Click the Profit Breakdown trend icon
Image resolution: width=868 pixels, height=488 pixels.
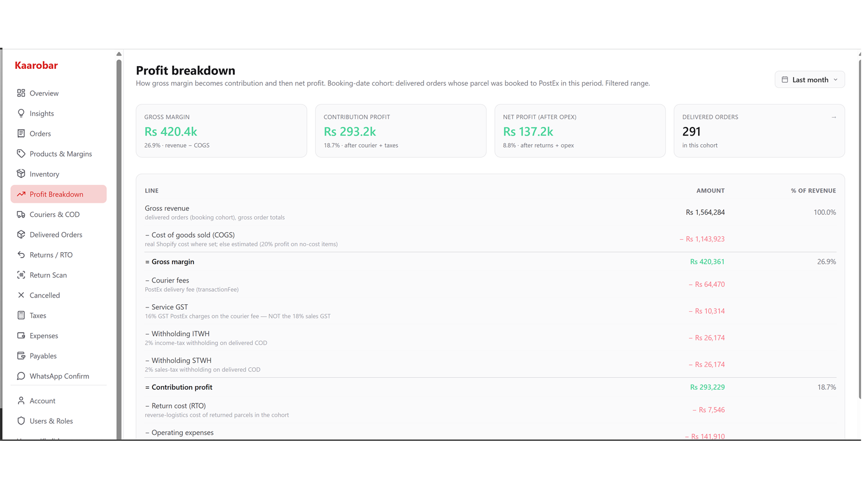[21, 194]
